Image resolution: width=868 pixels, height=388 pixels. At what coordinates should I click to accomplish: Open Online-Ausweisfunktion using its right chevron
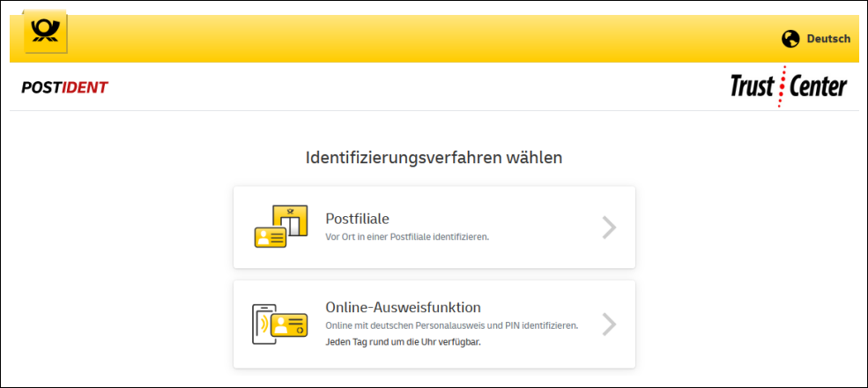tap(609, 325)
